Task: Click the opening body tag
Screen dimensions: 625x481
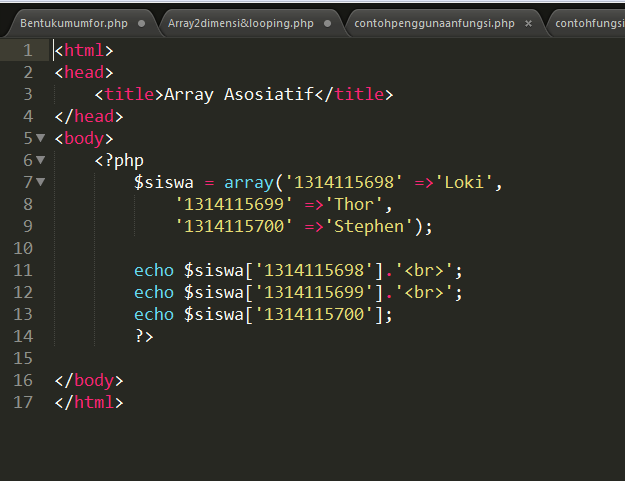Action: tap(84, 139)
